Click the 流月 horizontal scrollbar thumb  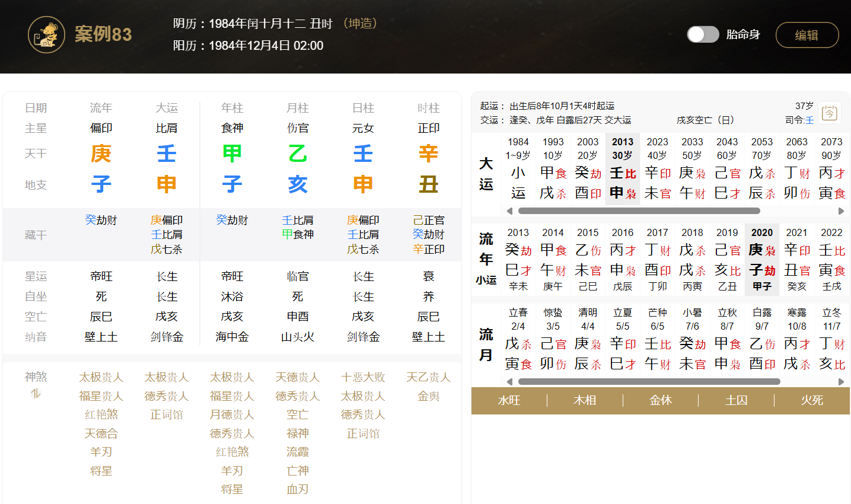(649, 382)
